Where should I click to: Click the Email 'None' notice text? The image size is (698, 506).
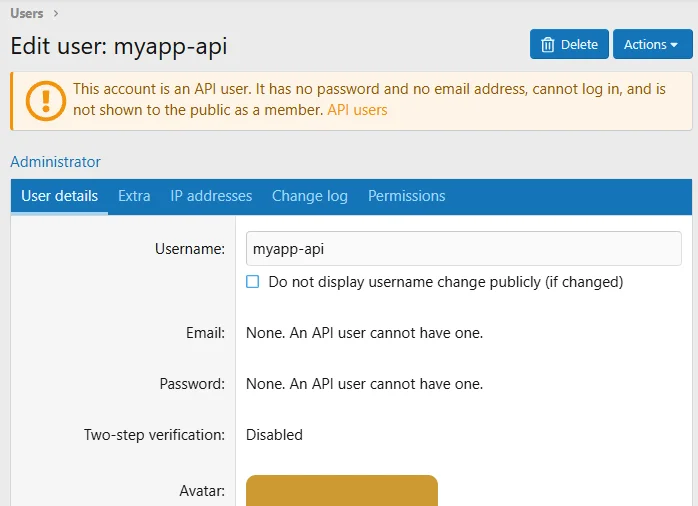click(364, 333)
